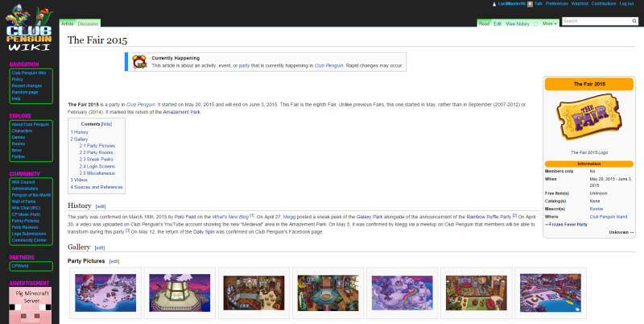Open the View history tab
Viewport: 644px width, 324px height.
pos(518,24)
